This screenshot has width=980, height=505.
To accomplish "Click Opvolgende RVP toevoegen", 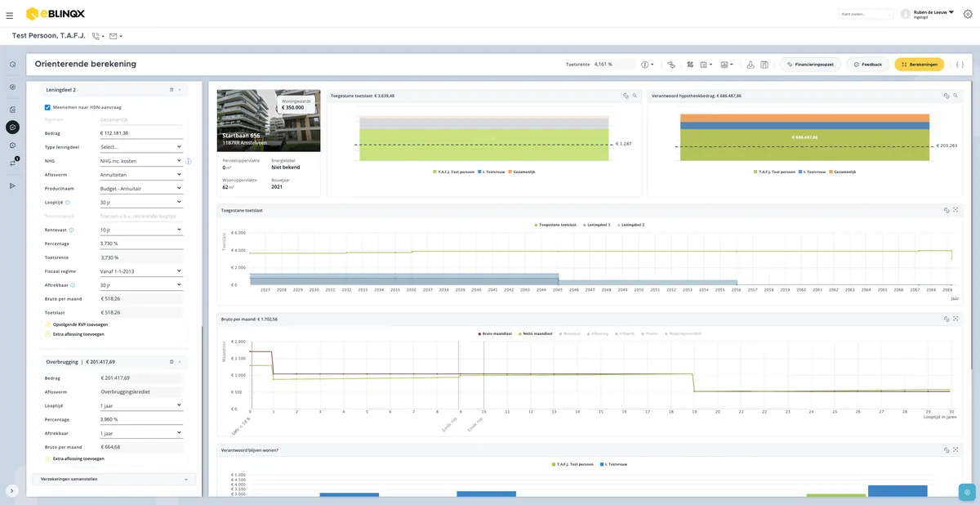I will [x=76, y=324].
